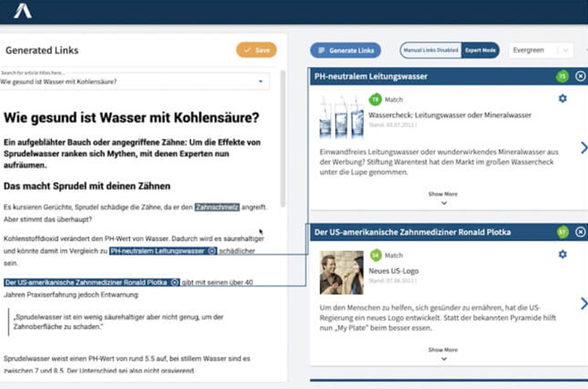
Task: Expand Show More under Neues US-Logo card
Action: [444, 354]
